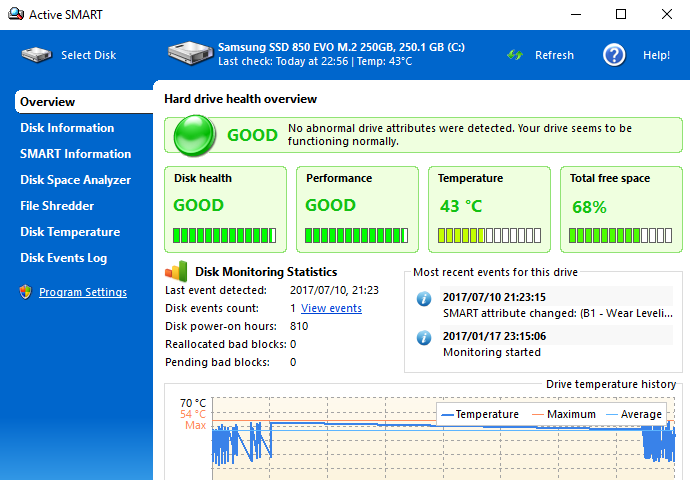This screenshot has width=690, height=480.
Task: Click the Total free space bar
Action: point(620,235)
